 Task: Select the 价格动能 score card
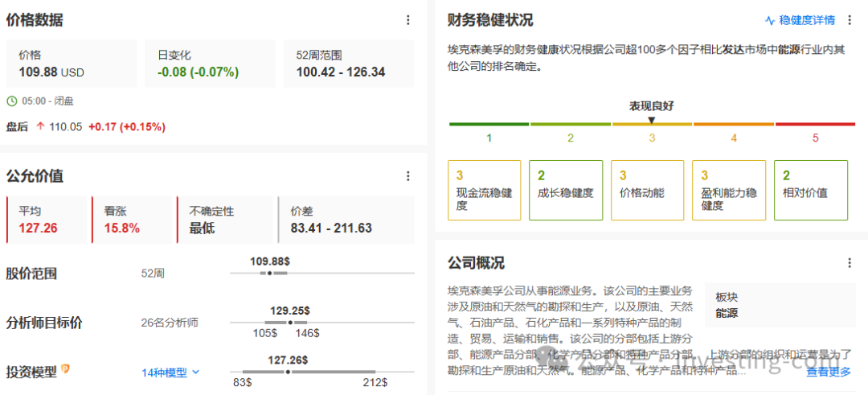click(648, 190)
